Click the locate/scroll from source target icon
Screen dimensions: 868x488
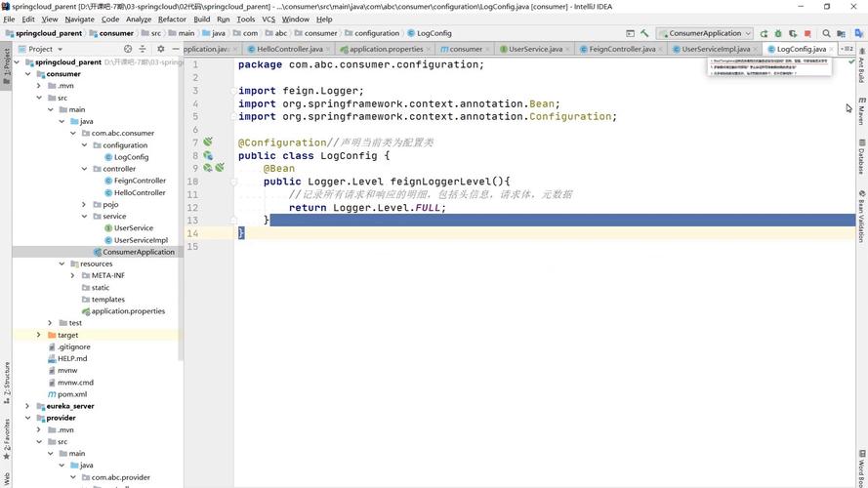(128, 49)
